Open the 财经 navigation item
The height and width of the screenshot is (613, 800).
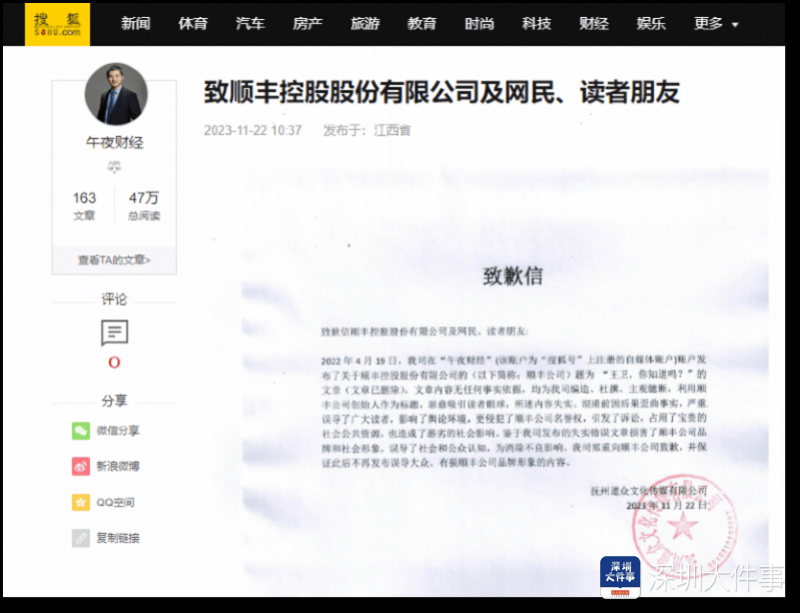[594, 23]
